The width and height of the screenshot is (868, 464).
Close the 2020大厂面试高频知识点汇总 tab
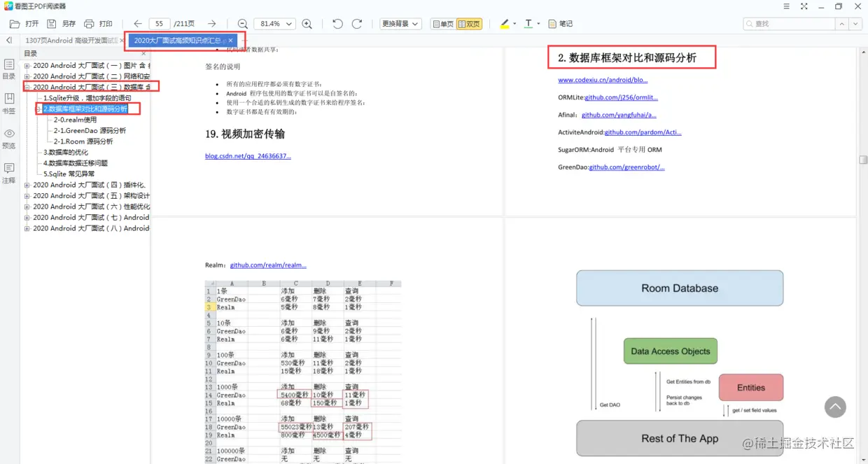(230, 41)
